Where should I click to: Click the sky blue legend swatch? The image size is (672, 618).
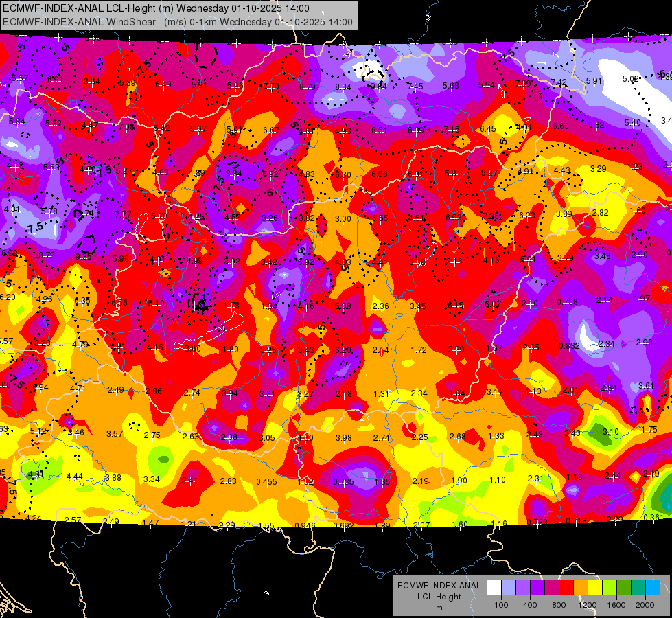click(653, 588)
